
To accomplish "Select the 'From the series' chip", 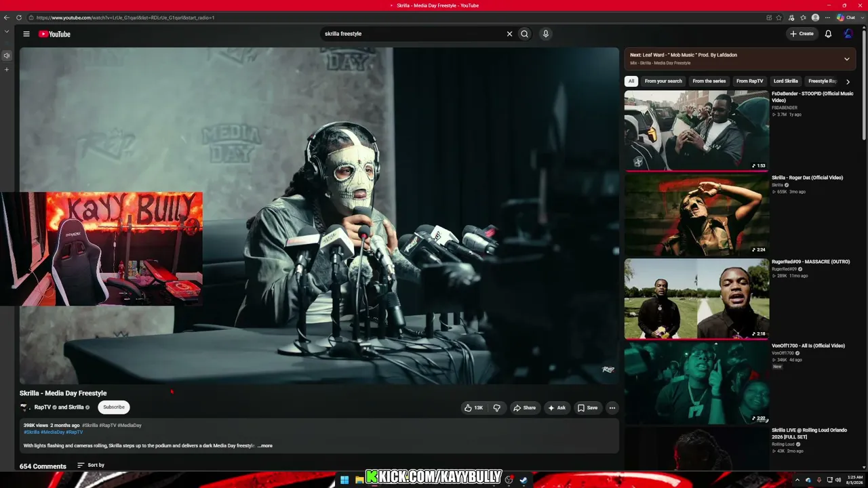I will coord(709,81).
